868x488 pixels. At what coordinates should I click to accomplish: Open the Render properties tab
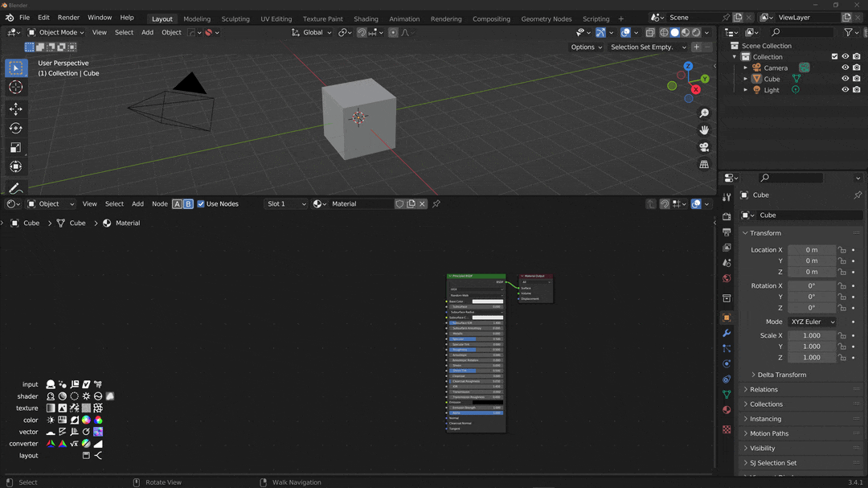click(x=727, y=216)
